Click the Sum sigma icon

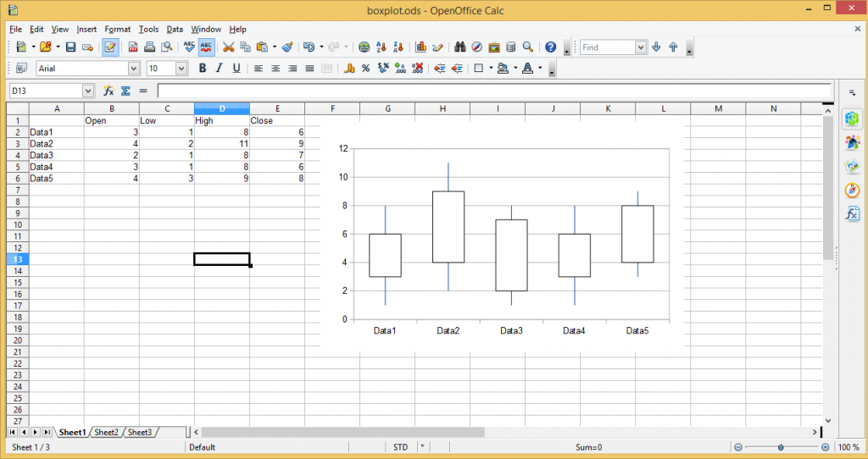pos(125,91)
